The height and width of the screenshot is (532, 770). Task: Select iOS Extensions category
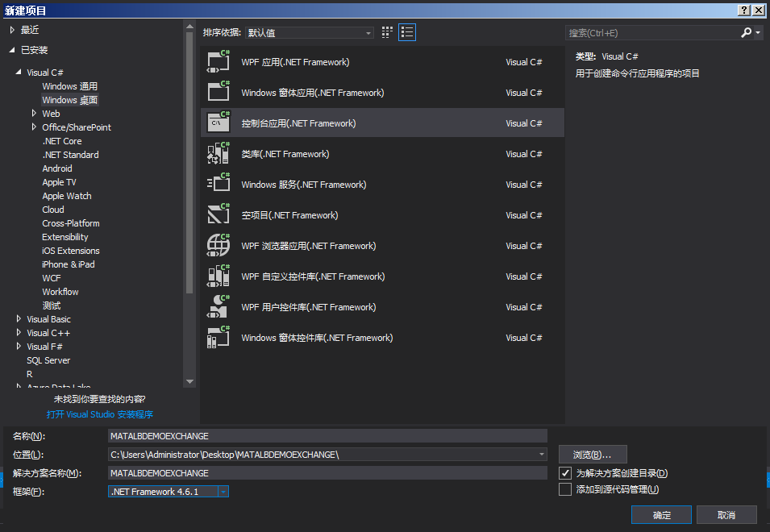click(x=71, y=251)
